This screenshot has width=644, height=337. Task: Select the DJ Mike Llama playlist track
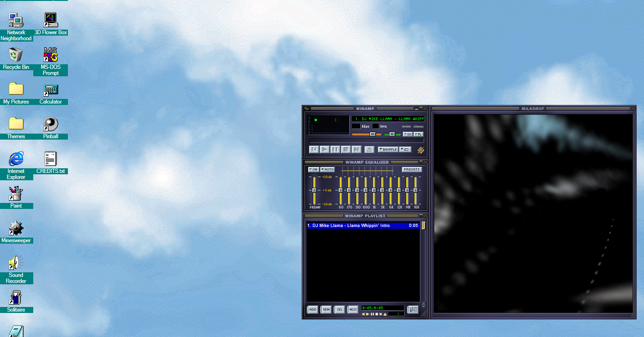pyautogui.click(x=363, y=226)
